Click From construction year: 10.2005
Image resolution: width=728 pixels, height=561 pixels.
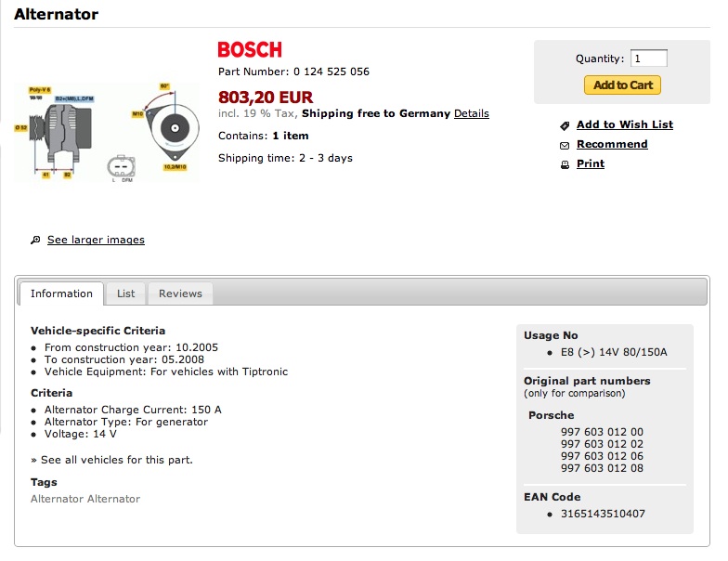click(x=131, y=347)
